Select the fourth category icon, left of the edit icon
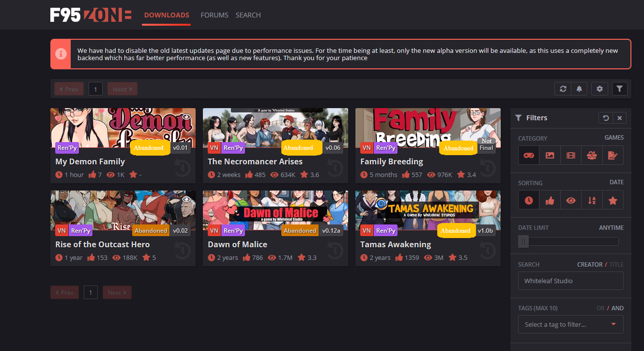The width and height of the screenshot is (644, 351). (592, 156)
